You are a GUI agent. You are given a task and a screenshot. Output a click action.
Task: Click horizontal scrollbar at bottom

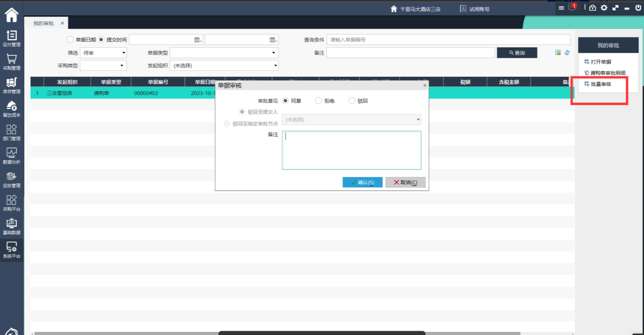[291, 333]
